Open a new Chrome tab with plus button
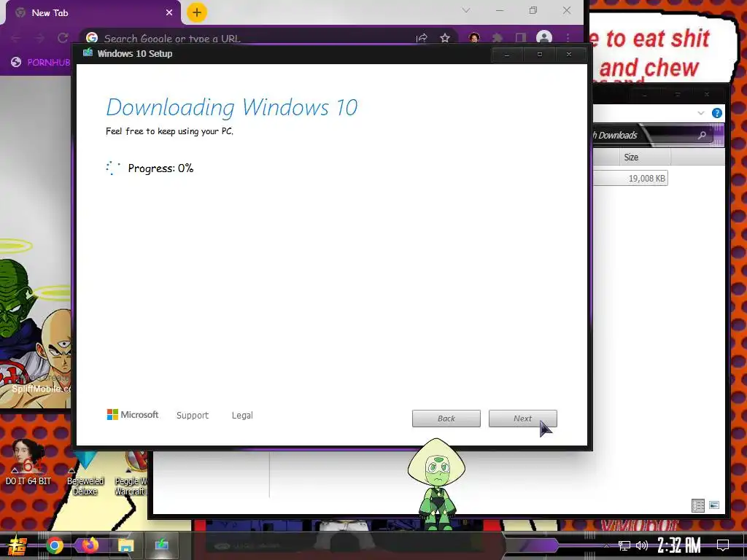This screenshot has height=560, width=747. click(197, 12)
